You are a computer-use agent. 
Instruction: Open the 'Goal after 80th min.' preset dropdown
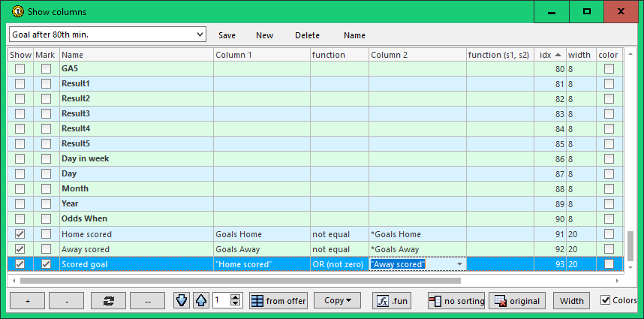tap(199, 35)
